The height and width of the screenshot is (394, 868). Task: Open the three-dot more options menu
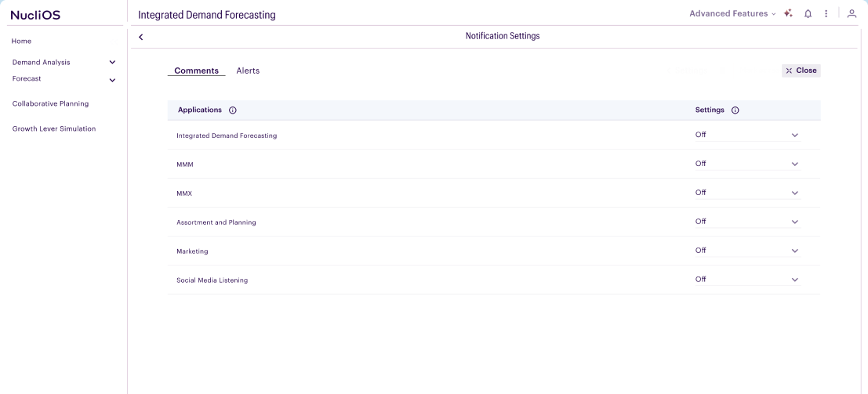(x=826, y=14)
